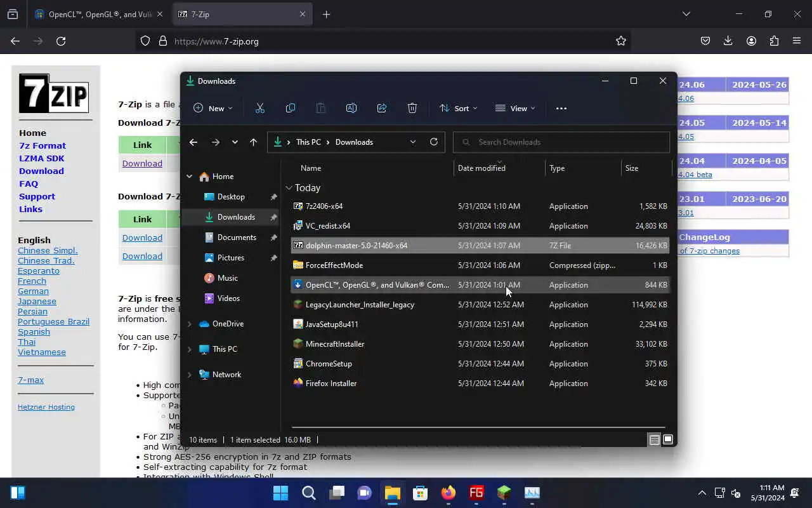
Task: Collapse the Today group
Action: pyautogui.click(x=289, y=188)
